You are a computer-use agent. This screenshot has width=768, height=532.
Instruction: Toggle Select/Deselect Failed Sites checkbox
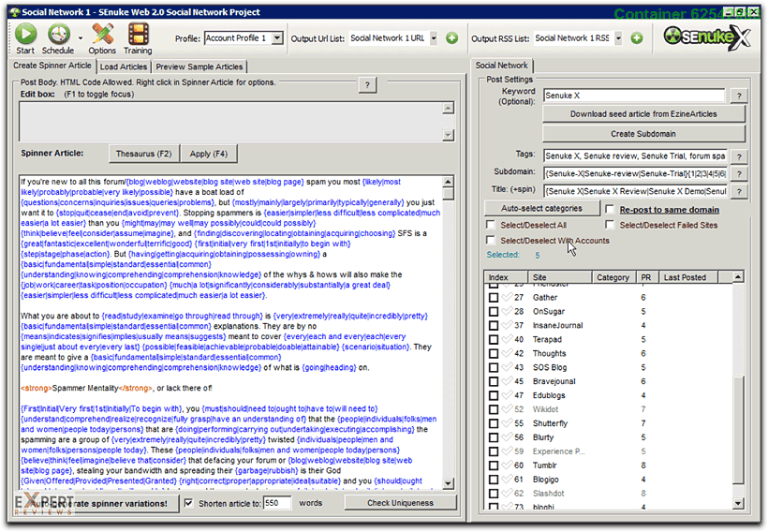(x=610, y=225)
